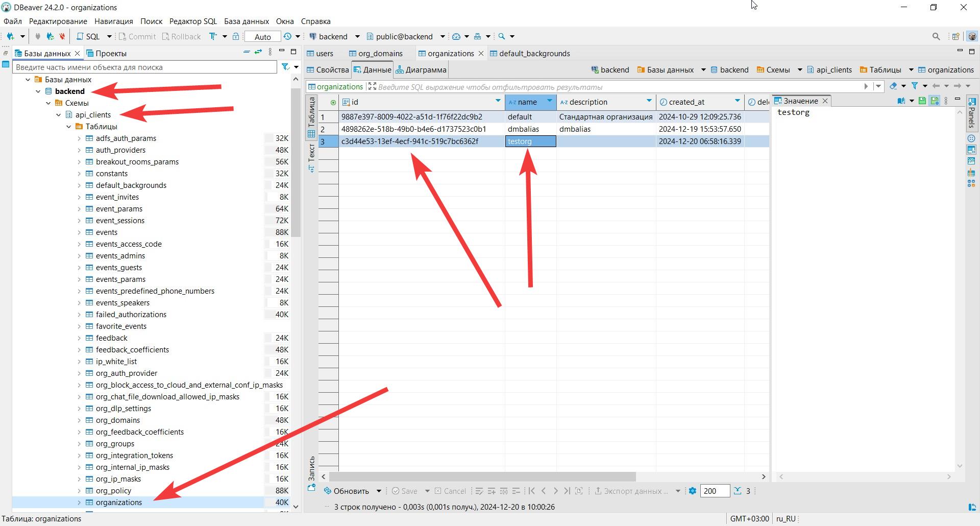Click the Экспорт данных button

[x=631, y=491]
